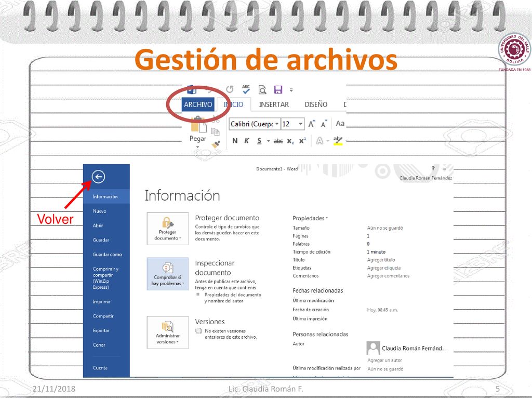Open Cuenta in backstage menu
The image size is (532, 399).
click(x=100, y=368)
